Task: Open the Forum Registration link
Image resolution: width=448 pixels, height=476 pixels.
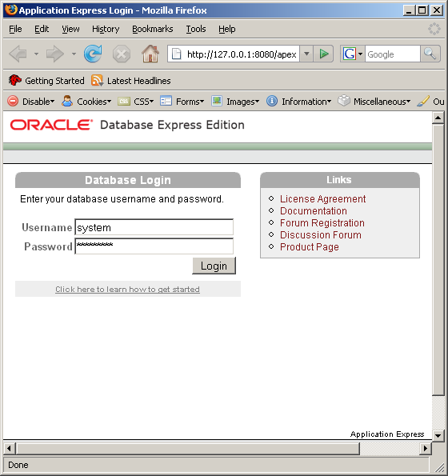Action: [322, 223]
